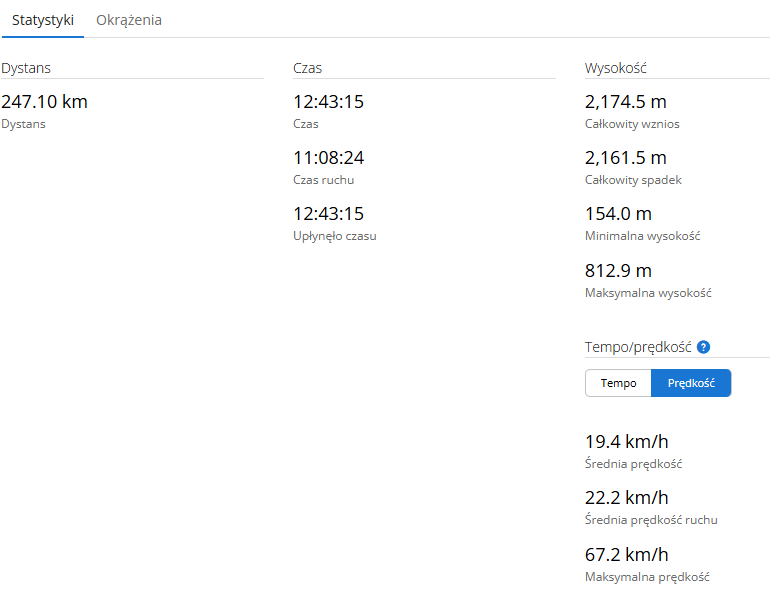Click the Czas section header
The image size is (770, 611).
pyautogui.click(x=307, y=68)
